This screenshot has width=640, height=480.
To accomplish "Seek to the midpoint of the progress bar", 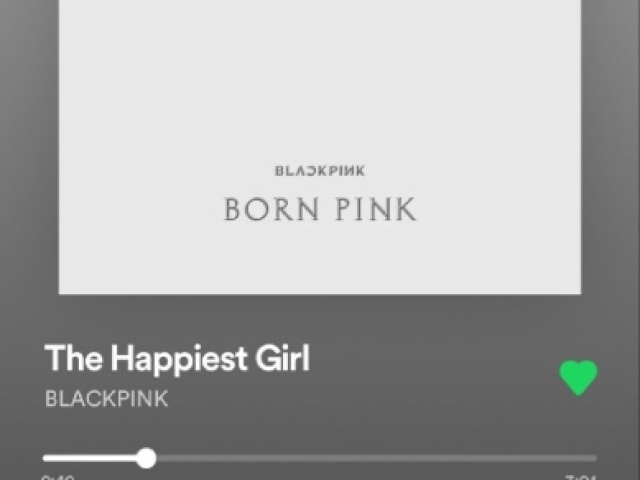I will tap(320, 458).
